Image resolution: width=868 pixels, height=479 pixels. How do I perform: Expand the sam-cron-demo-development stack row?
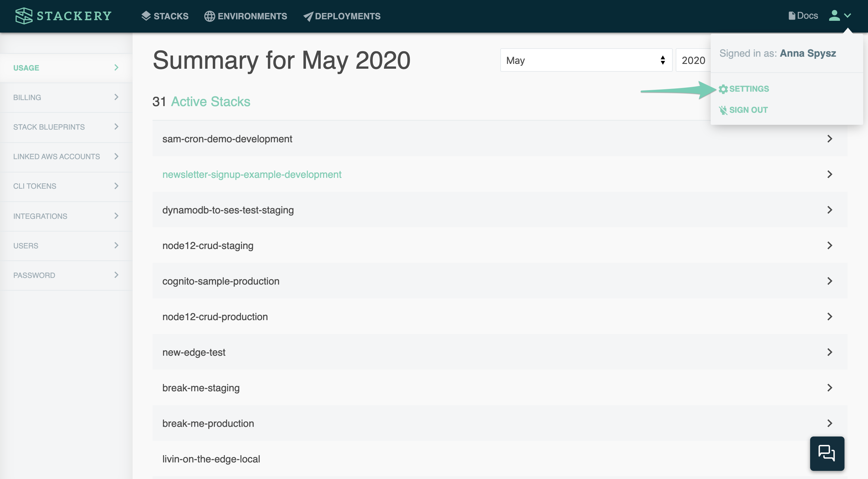click(830, 138)
